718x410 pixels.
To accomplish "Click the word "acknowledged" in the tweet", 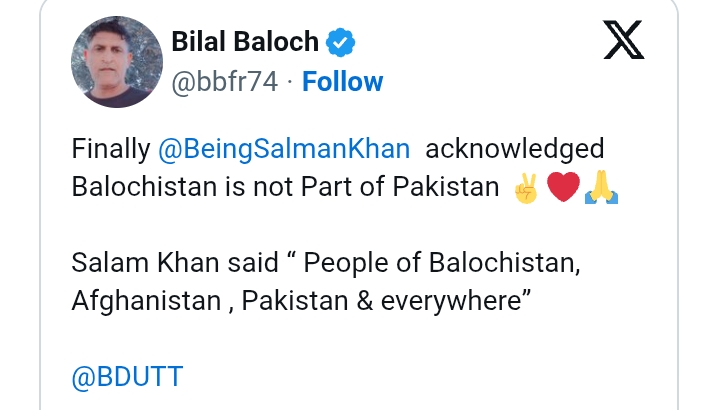I will [x=513, y=149].
